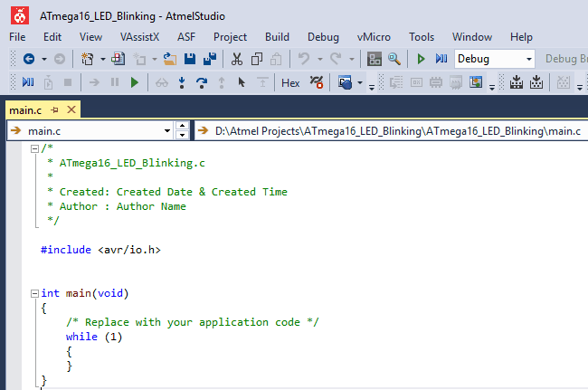Copy the selection

(257, 59)
